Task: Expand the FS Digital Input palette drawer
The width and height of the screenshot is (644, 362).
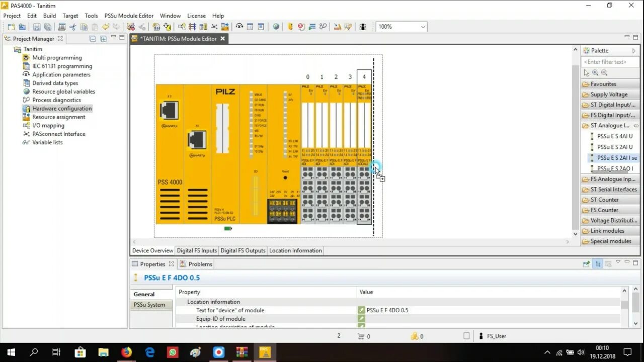Action: [610, 115]
